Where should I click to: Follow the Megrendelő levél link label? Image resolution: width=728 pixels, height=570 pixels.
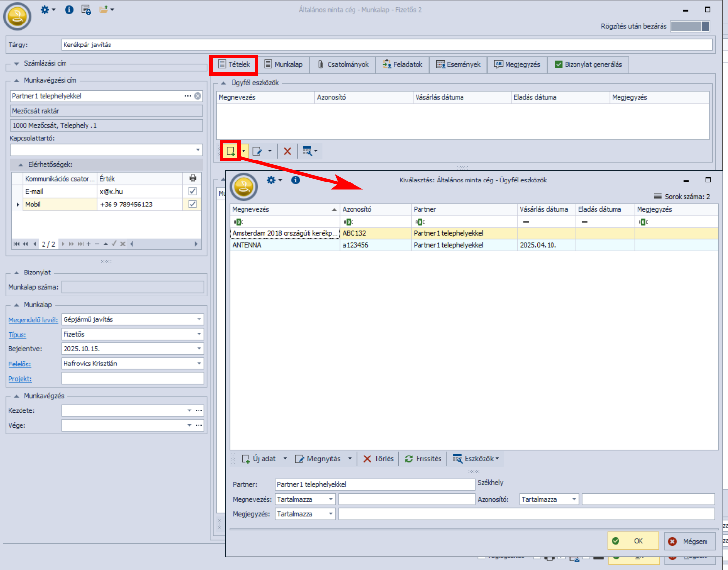click(x=33, y=320)
